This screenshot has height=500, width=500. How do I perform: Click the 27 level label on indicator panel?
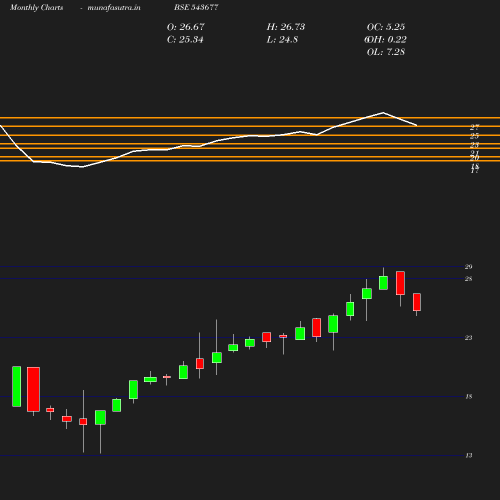point(475,127)
